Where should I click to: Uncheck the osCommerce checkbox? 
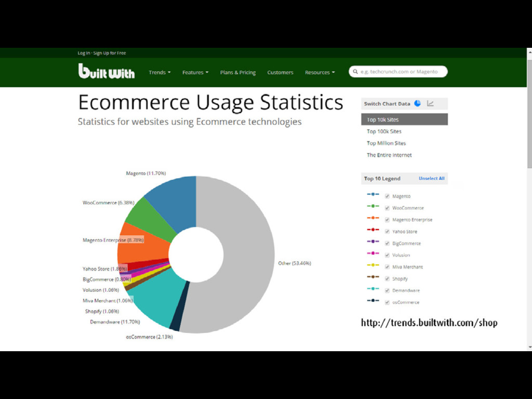(387, 302)
